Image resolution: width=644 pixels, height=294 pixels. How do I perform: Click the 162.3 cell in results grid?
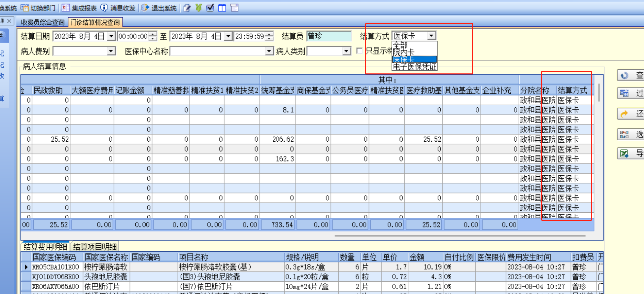[278, 159]
